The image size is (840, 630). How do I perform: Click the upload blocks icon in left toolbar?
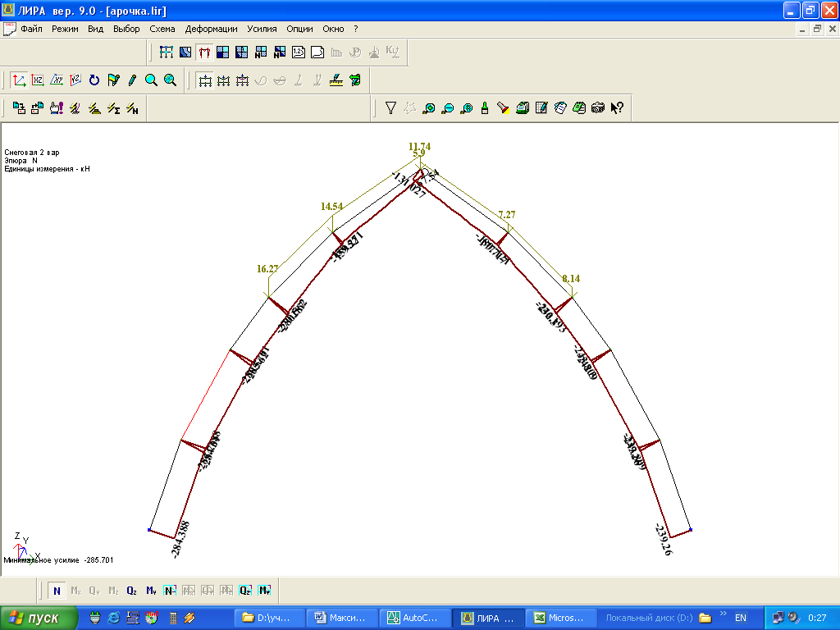(38, 108)
